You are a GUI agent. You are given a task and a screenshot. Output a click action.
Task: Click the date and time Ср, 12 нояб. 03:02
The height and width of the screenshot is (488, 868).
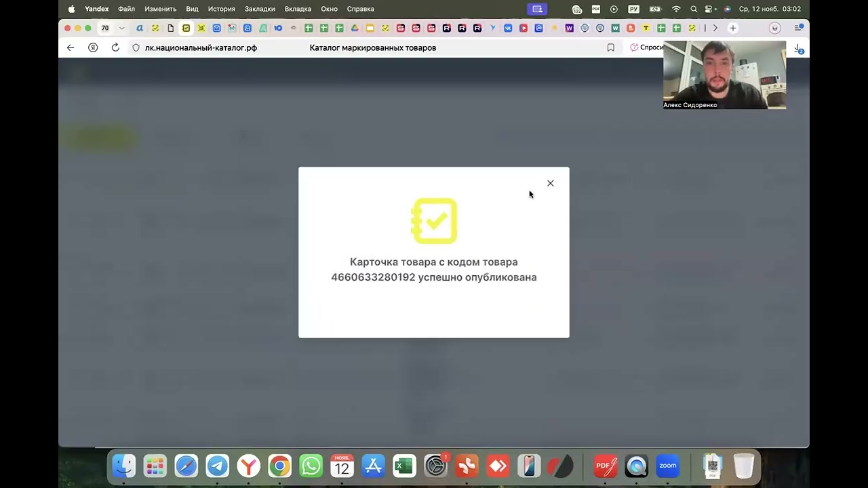[x=770, y=9]
